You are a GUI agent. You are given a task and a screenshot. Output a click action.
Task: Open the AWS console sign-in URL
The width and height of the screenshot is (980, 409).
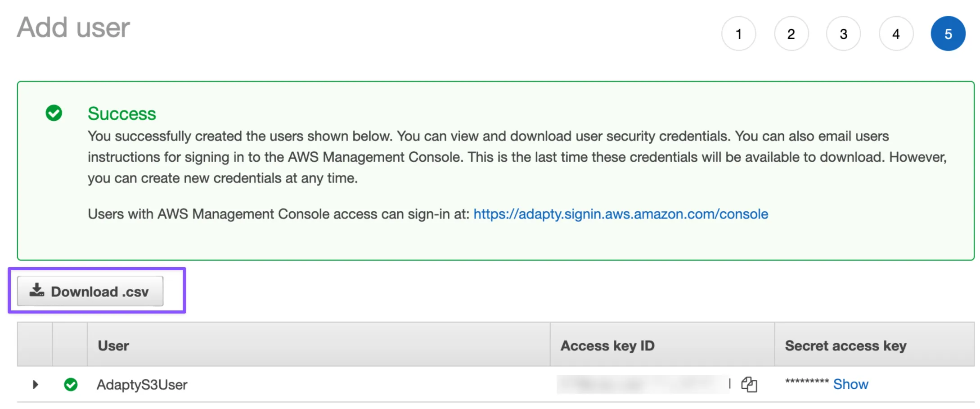(620, 214)
